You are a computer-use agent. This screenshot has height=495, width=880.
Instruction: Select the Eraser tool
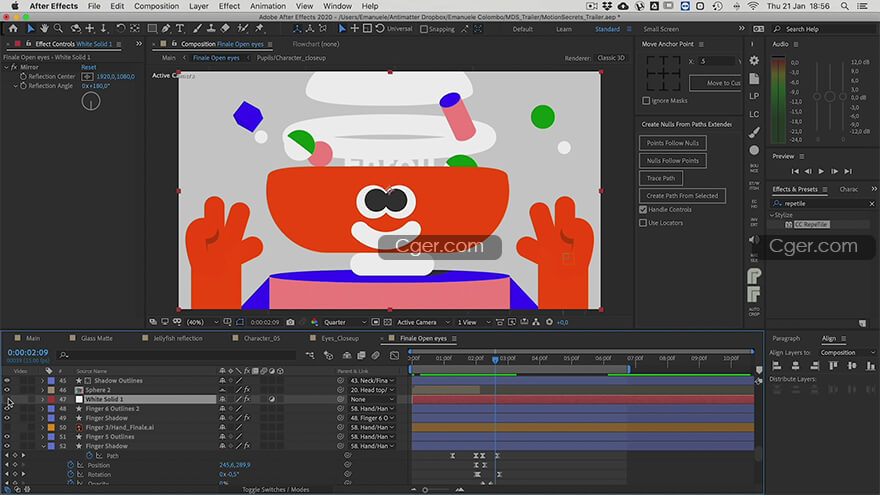click(x=225, y=28)
